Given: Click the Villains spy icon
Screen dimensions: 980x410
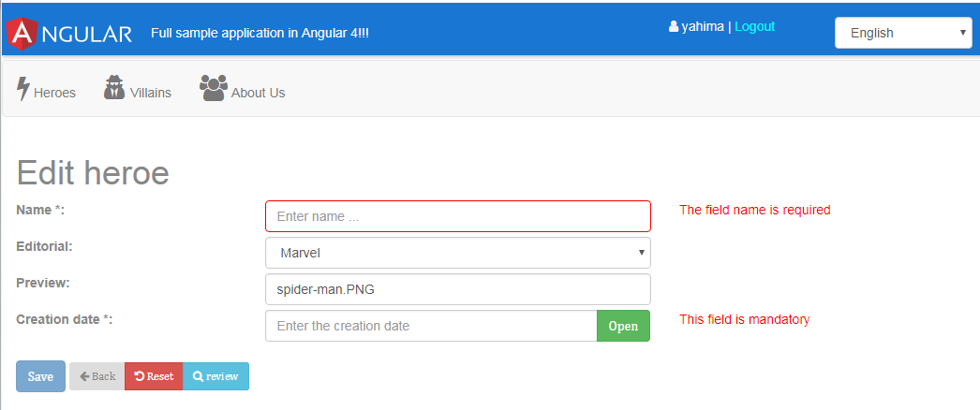Looking at the screenshot, I should tap(114, 87).
